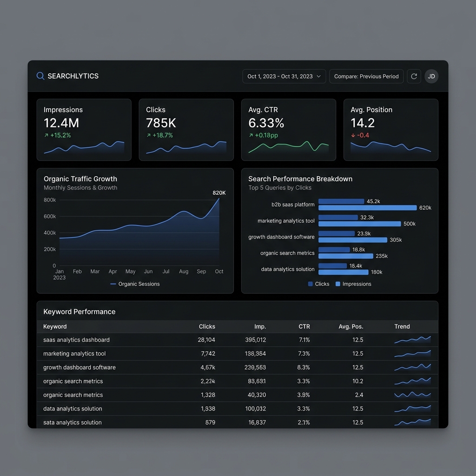476x476 pixels.
Task: Click the 28,104 clicks cell
Action: pos(206,340)
